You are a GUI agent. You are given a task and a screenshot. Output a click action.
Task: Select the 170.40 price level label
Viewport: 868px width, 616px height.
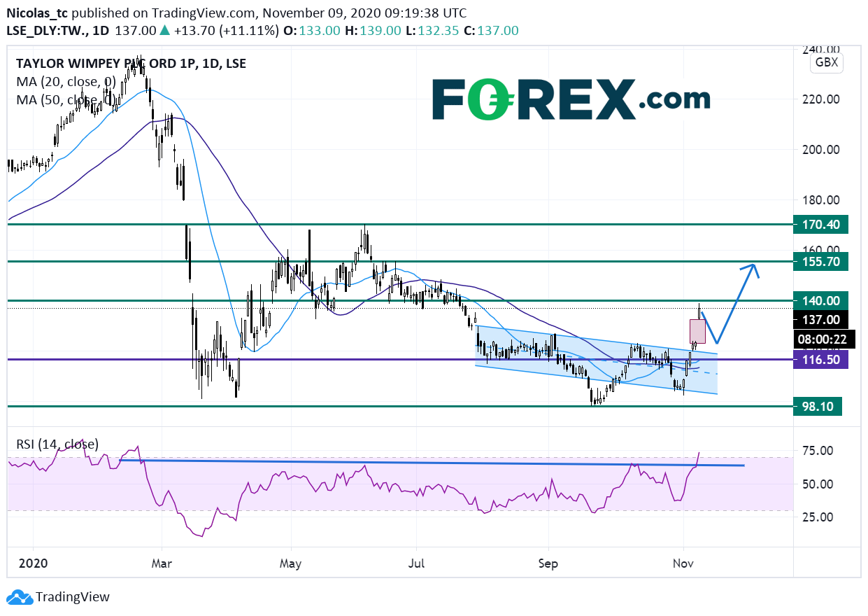pyautogui.click(x=821, y=225)
